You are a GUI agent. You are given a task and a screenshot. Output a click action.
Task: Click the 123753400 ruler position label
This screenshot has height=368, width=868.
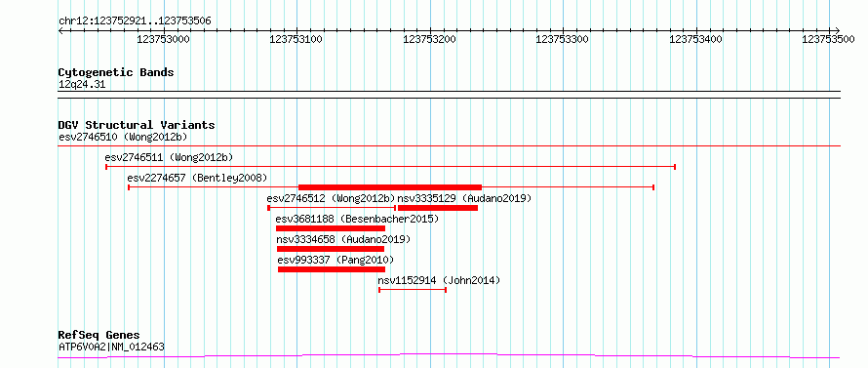[x=697, y=40]
